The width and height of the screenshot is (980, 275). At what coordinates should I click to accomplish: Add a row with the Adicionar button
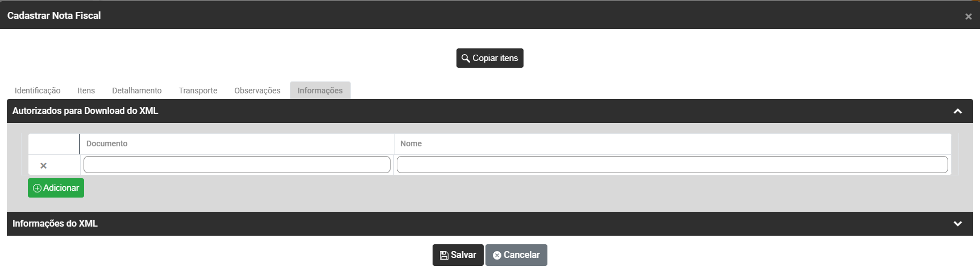56,188
